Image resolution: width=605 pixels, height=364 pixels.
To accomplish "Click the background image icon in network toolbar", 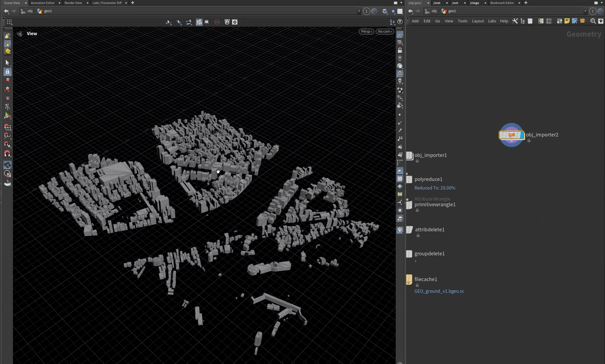I will [x=574, y=21].
